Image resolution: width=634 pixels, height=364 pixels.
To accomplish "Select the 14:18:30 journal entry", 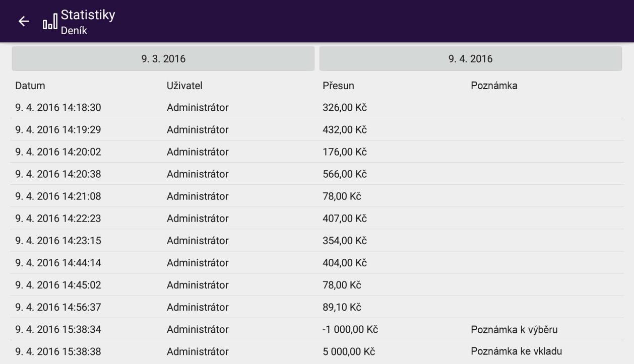I will pos(58,107).
